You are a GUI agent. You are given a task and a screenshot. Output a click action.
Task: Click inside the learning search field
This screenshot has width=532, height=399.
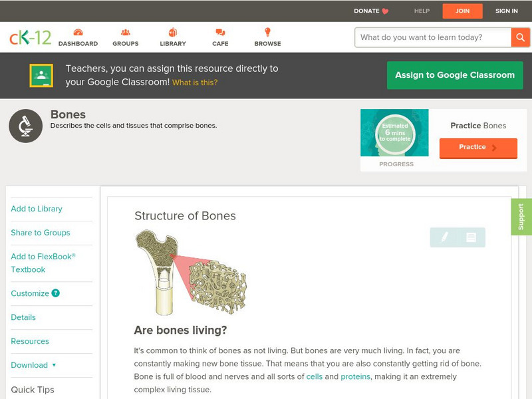point(426,37)
